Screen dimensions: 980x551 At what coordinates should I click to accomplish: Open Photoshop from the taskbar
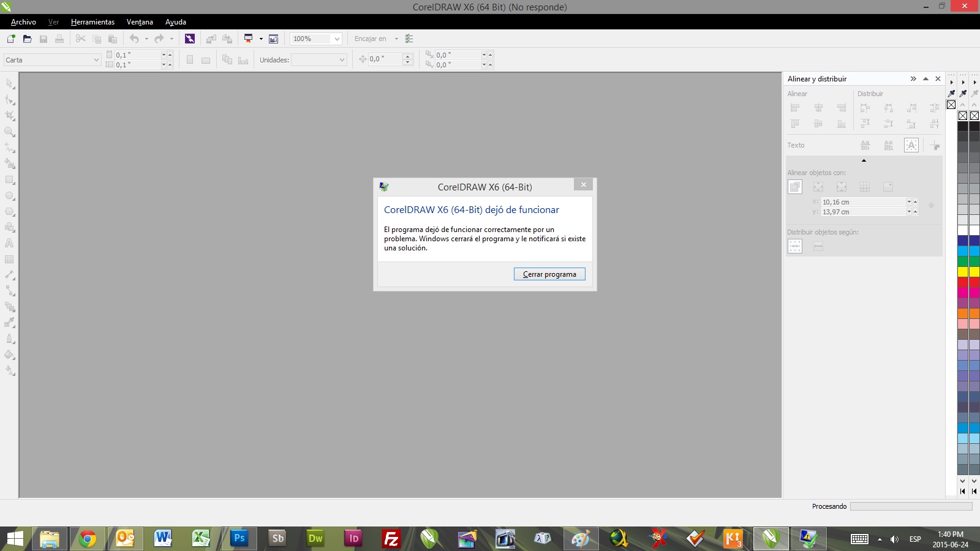[x=239, y=538]
